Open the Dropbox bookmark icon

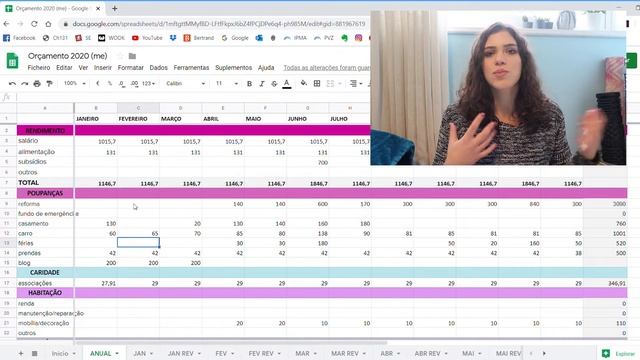(173, 38)
